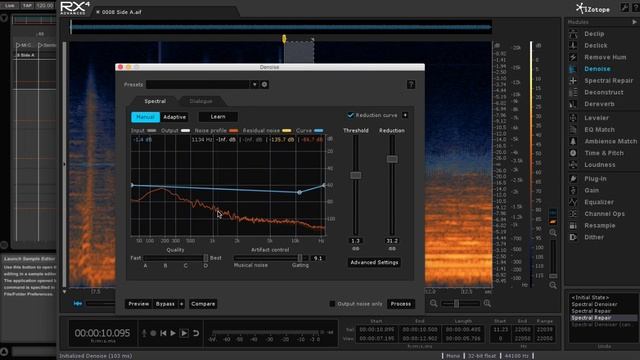
Task: Click the Compare button
Action: click(203, 304)
